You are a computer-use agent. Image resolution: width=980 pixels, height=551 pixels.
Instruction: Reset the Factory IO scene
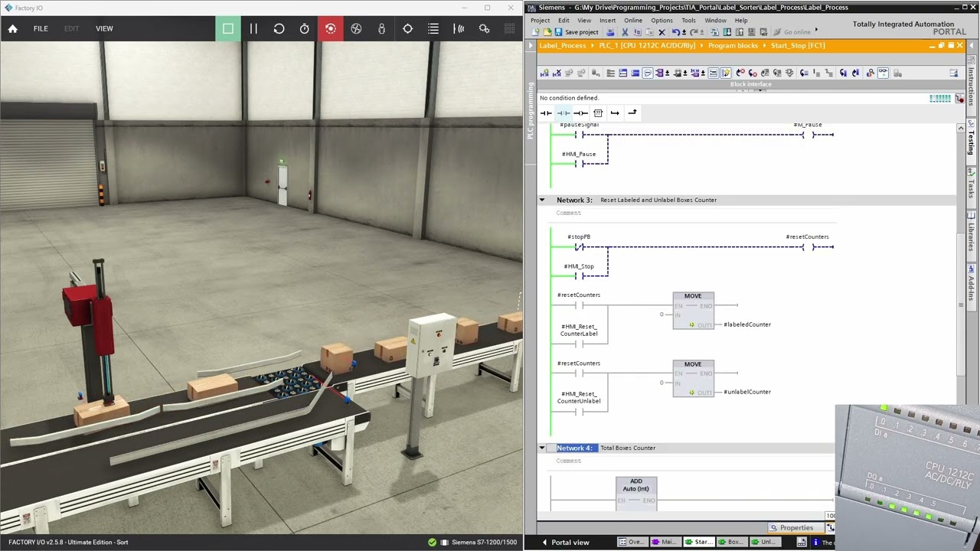tap(279, 28)
